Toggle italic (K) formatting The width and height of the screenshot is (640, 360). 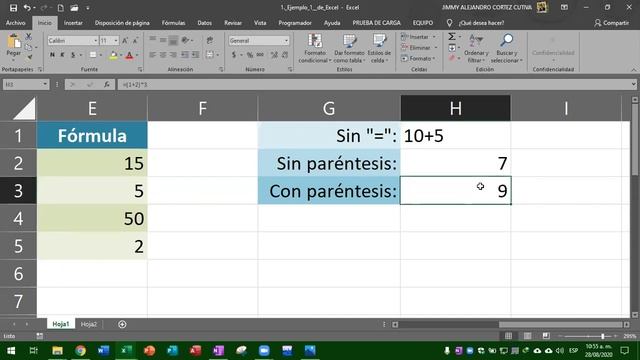pyautogui.click(x=62, y=55)
